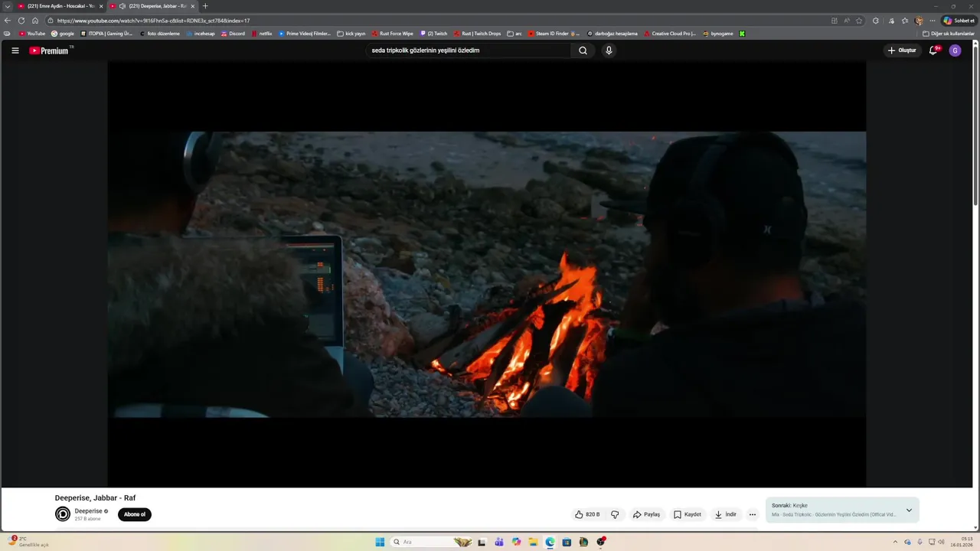This screenshot has height=551, width=980.
Task: Go back in browser history
Action: tap(8, 21)
